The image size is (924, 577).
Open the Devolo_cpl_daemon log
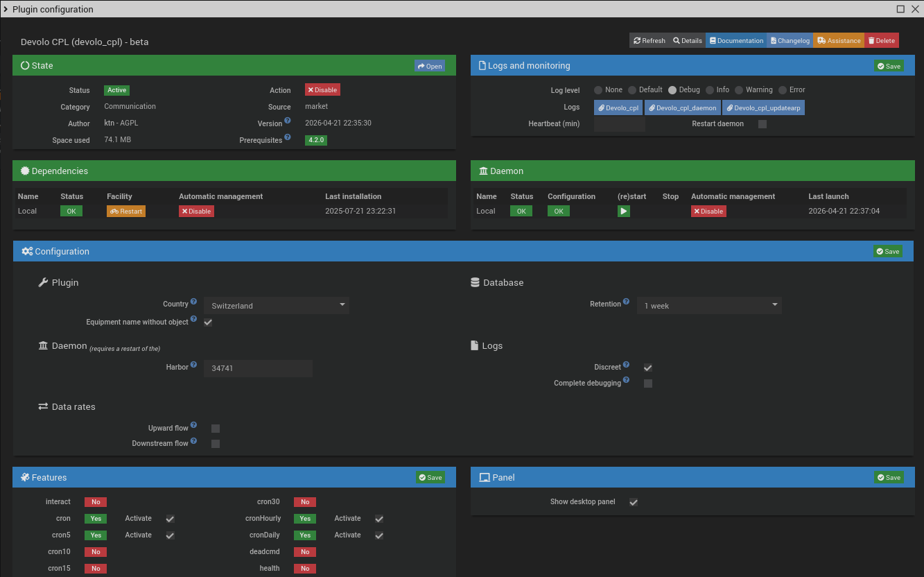(x=683, y=107)
